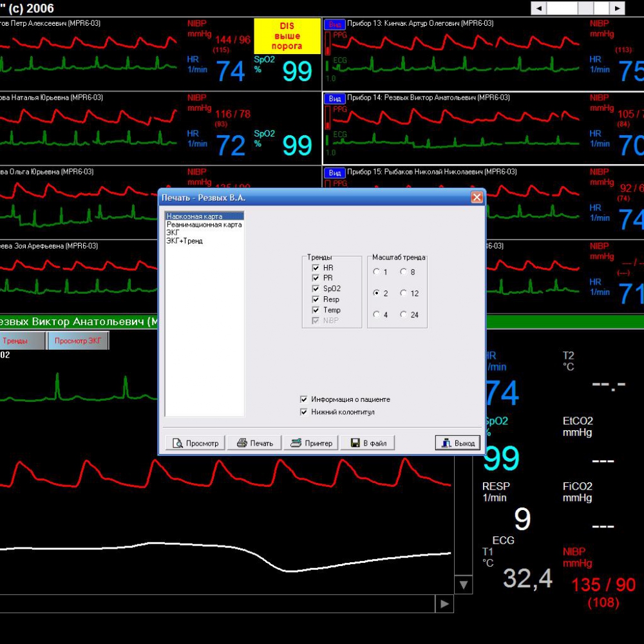
Task: Click the Печать printer icon
Action: 241,443
